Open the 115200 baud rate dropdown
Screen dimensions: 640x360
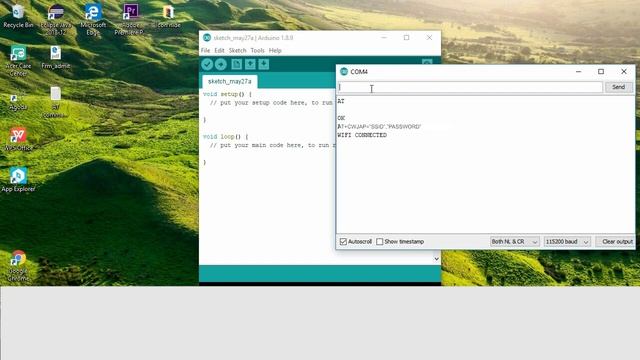567,242
